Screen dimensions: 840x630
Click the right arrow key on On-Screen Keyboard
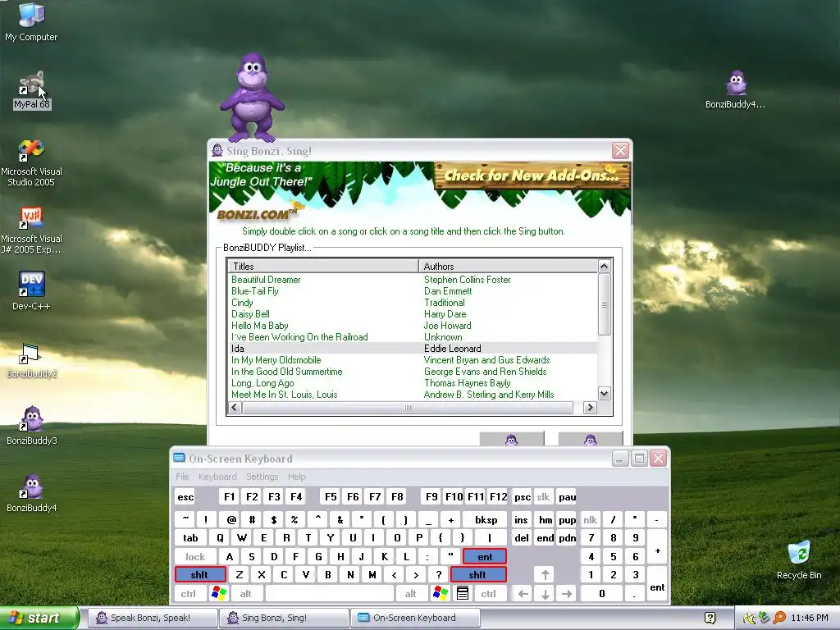567,594
